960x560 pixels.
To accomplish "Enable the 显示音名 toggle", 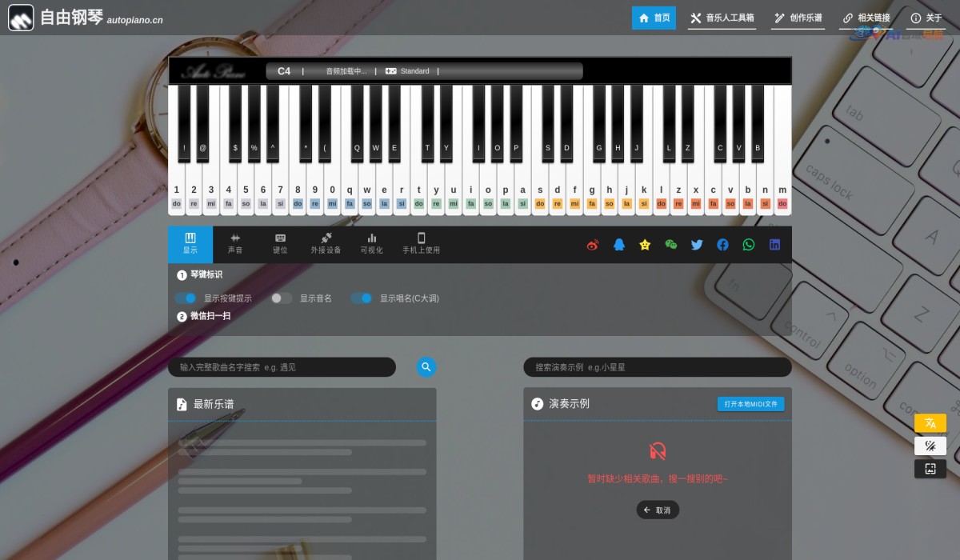I will tap(281, 298).
